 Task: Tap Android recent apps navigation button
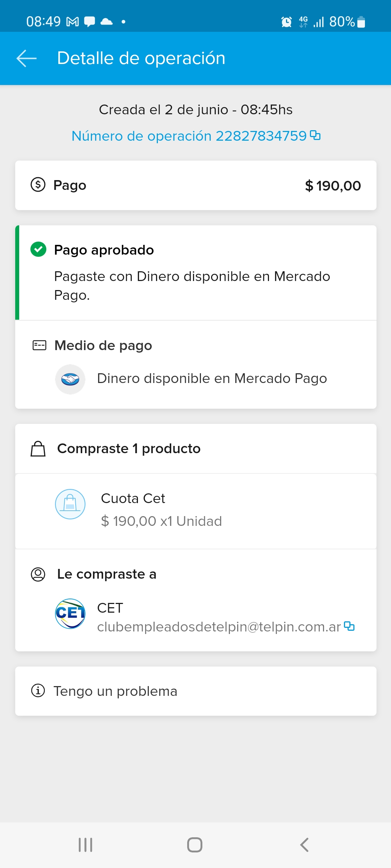[x=86, y=845]
